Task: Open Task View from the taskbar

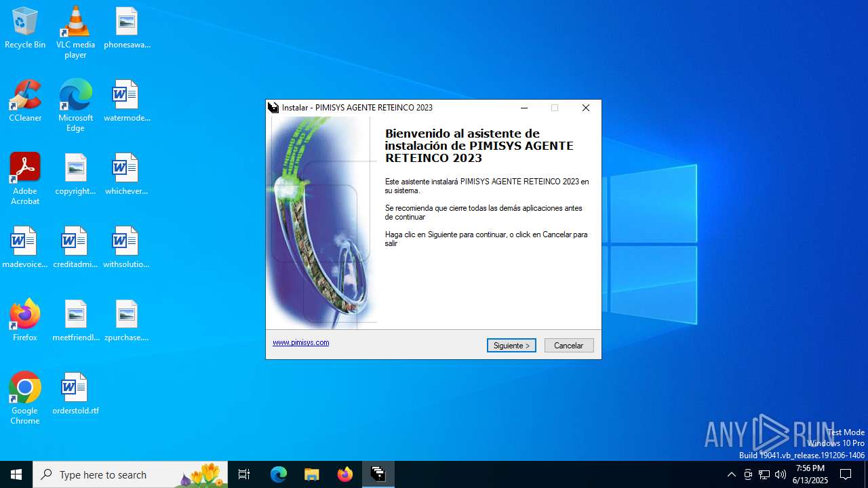Action: tap(244, 474)
